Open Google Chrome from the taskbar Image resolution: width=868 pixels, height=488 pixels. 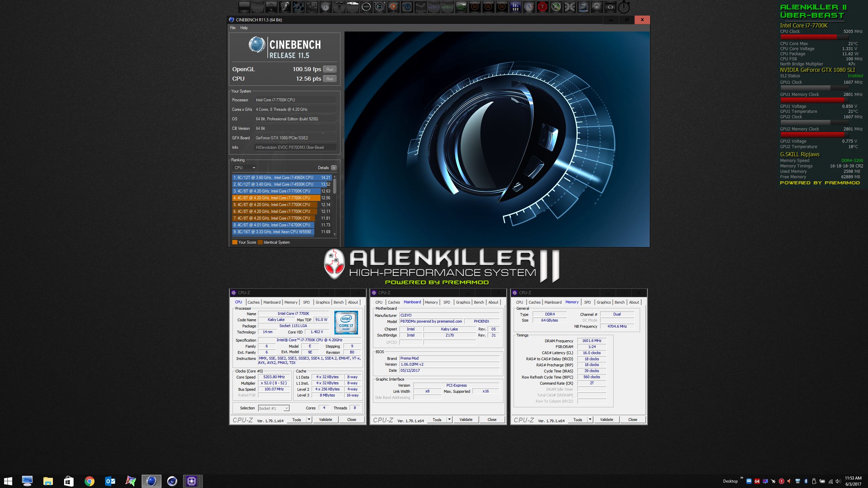90,481
